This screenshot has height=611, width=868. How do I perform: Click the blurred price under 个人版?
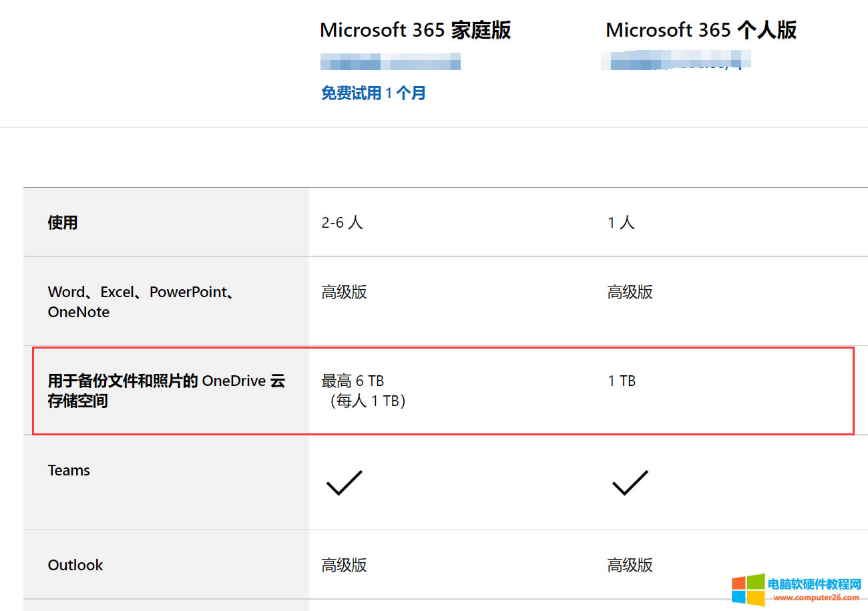(x=676, y=62)
